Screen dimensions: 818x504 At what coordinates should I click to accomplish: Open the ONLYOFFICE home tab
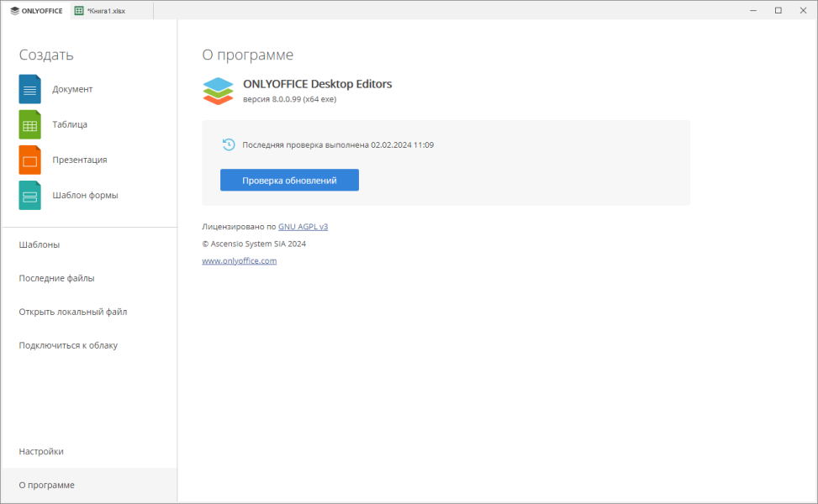(x=36, y=10)
